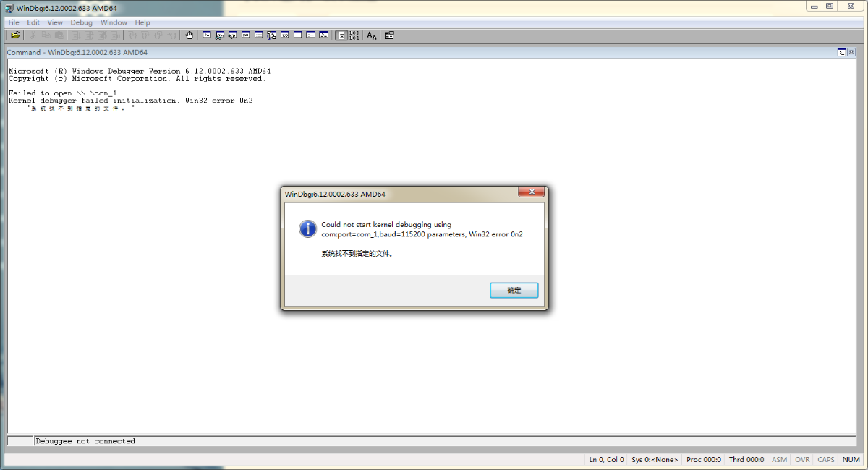This screenshot has height=470, width=868.
Task: Open the View menu dropdown
Action: [55, 22]
